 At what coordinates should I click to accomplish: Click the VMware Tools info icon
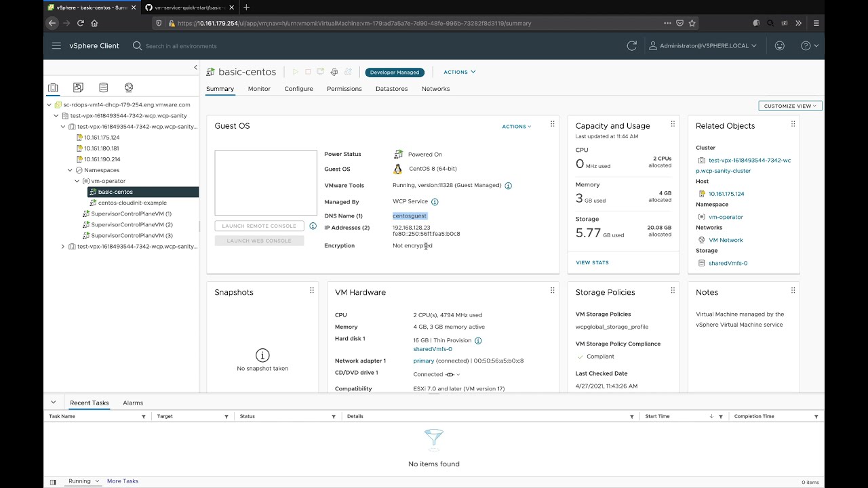[508, 186]
